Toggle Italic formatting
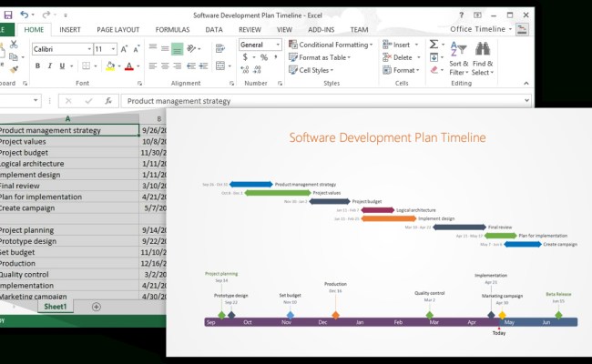 pos(49,66)
